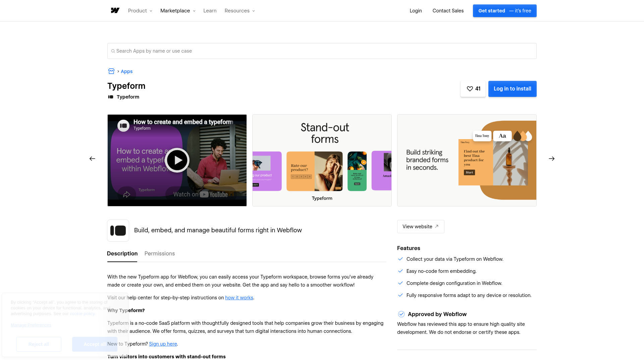Click the small Typeform publisher logo
This screenshot has width=644, height=362.
[x=111, y=97]
